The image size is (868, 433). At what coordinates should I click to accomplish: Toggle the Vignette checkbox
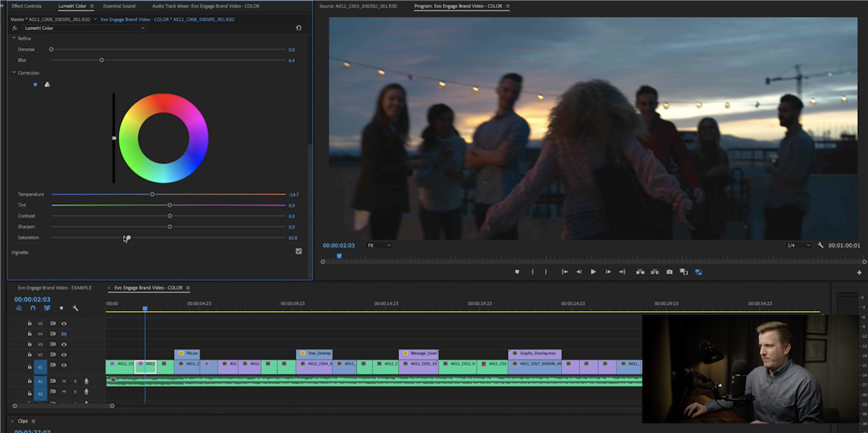point(299,251)
